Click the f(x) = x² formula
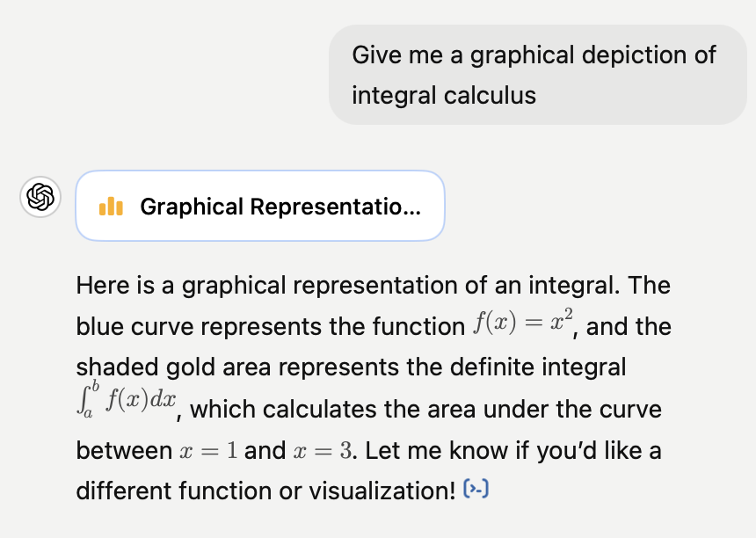The image size is (756, 538). [x=523, y=322]
